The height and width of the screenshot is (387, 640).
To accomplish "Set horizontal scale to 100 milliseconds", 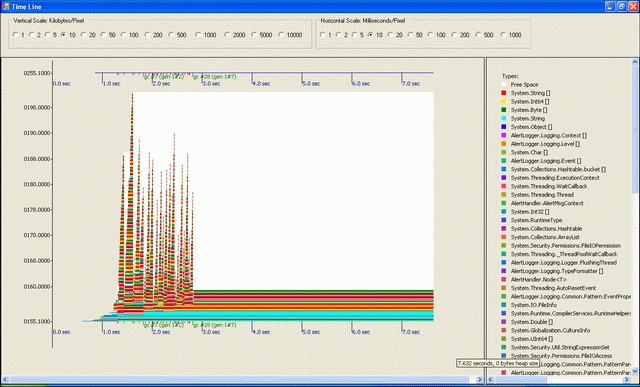I will tap(437, 35).
